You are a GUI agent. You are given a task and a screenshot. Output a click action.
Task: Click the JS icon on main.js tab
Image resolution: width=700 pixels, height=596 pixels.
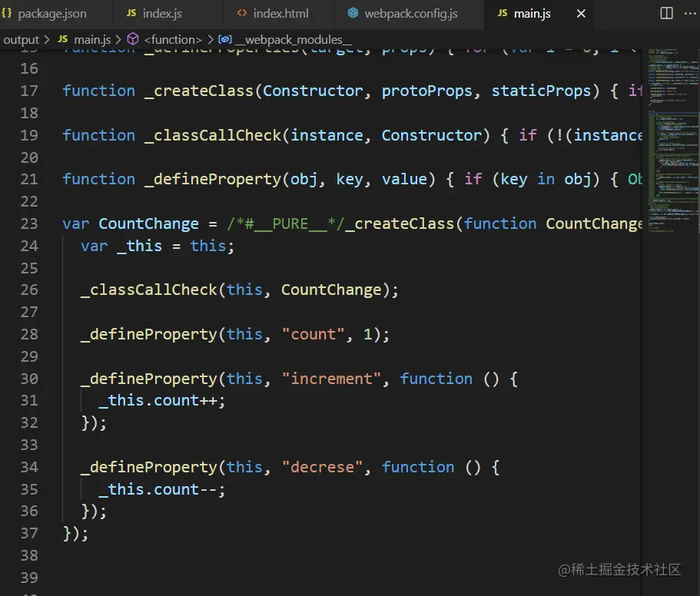[503, 13]
